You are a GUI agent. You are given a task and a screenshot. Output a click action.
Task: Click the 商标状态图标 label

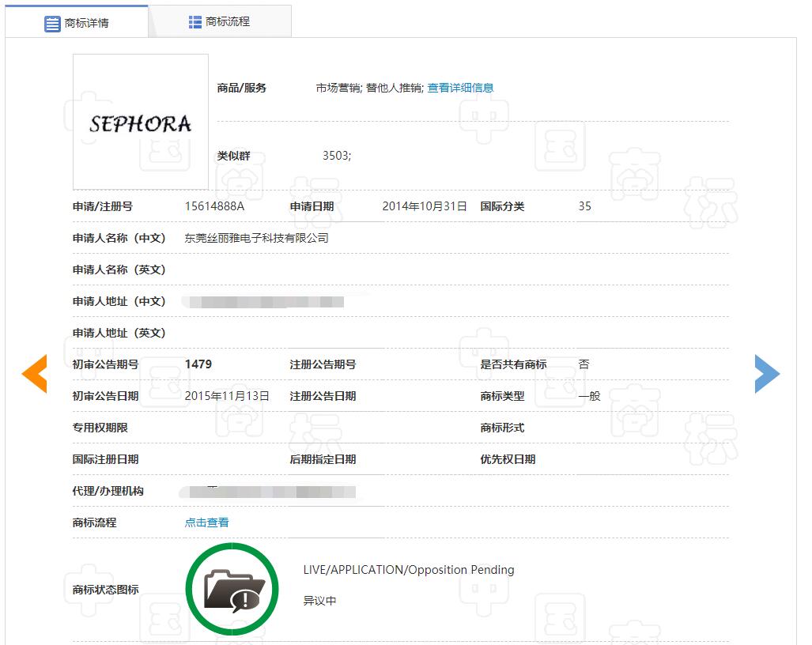(106, 590)
